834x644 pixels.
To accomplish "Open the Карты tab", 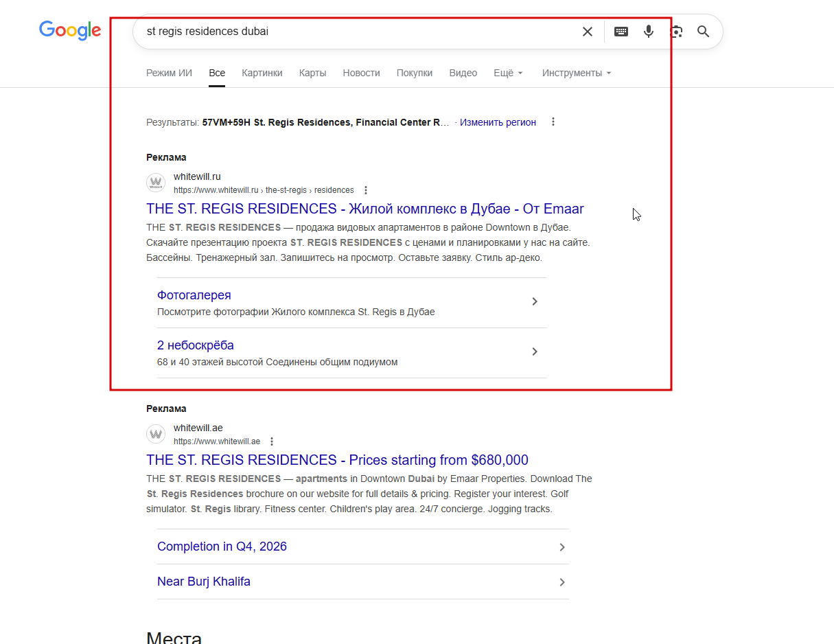I will [312, 73].
